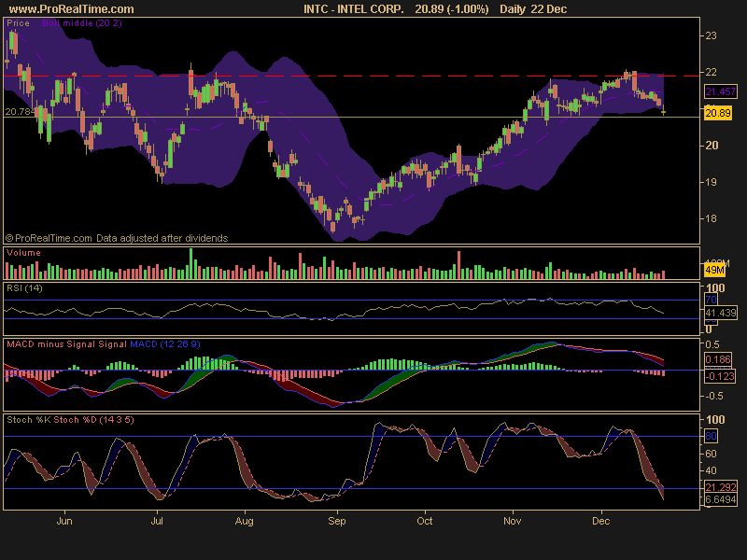
Task: Select the MACD minus Signal label
Action: pyautogui.click(x=51, y=343)
